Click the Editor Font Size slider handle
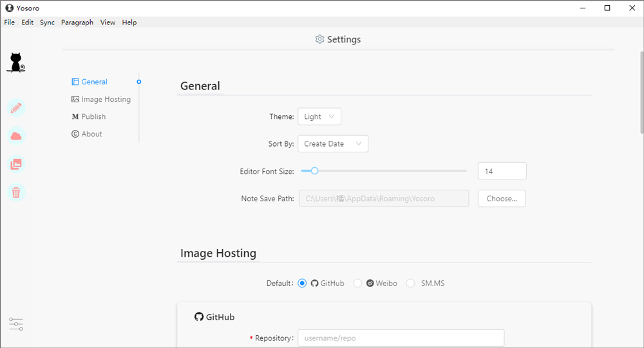This screenshot has height=348, width=644. [315, 170]
